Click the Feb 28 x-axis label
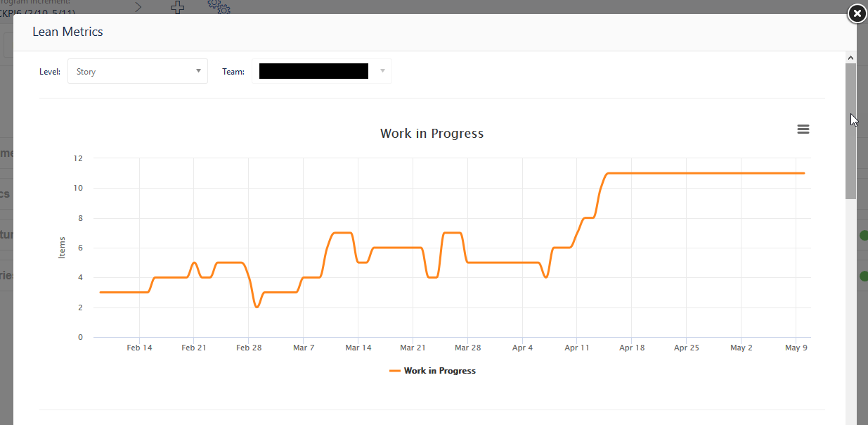The width and height of the screenshot is (868, 425). coord(249,348)
